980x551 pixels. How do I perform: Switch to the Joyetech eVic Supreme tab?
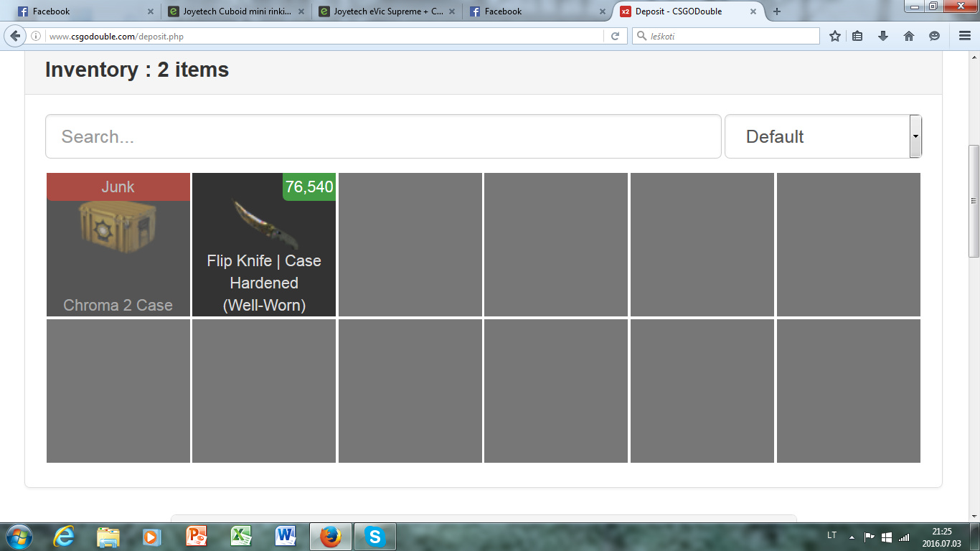pos(387,11)
